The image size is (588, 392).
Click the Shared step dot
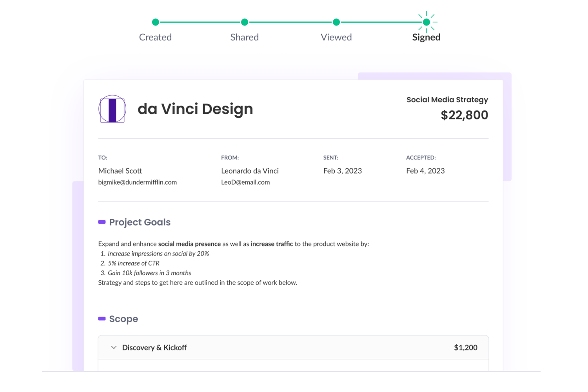coord(245,22)
